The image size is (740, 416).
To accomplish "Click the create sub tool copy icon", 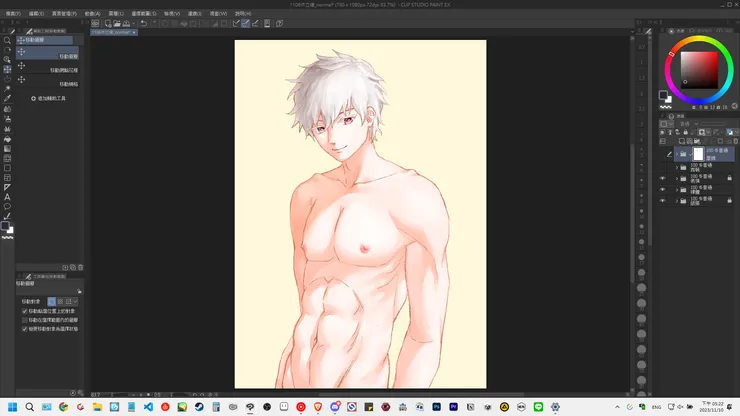I will pyautogui.click(x=73, y=267).
